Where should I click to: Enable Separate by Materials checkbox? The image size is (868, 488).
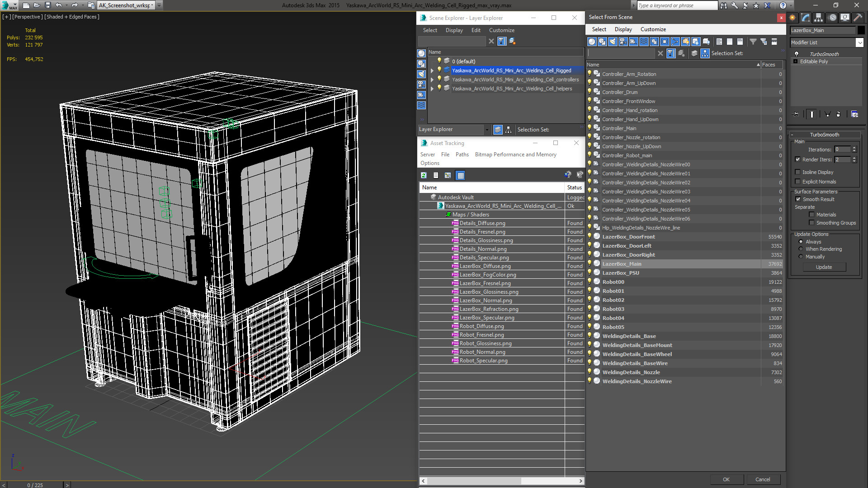coord(811,215)
